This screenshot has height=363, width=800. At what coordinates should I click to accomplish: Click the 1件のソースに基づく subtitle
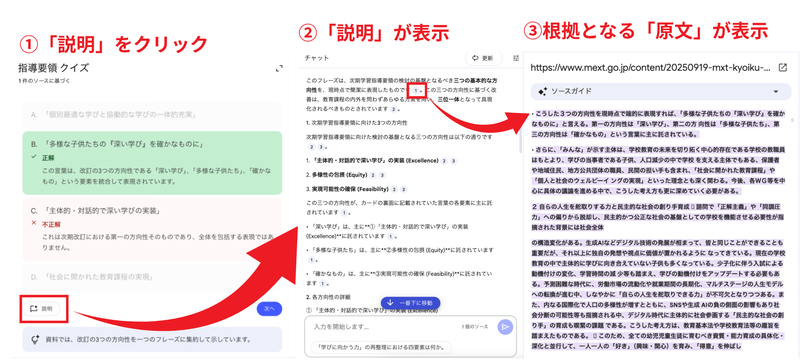click(x=44, y=80)
